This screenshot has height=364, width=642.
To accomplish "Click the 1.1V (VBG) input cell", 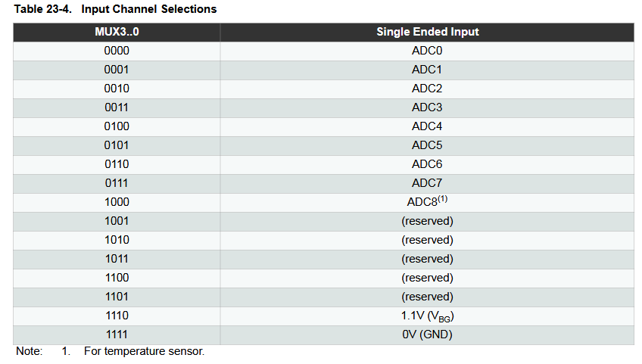I will coord(427,316).
